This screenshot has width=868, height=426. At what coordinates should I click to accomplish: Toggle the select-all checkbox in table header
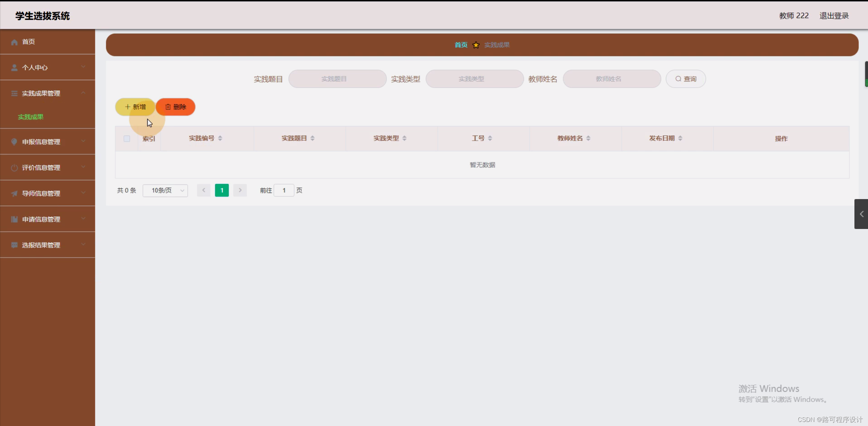127,139
